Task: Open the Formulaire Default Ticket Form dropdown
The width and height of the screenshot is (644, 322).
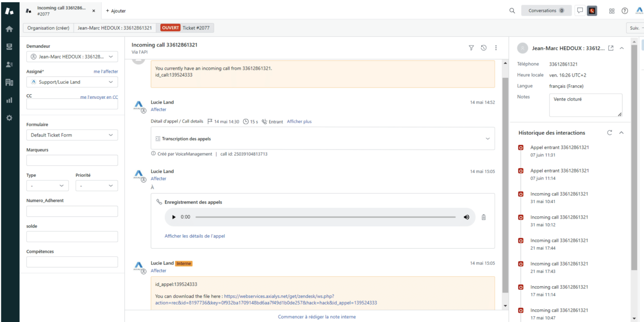Action: pos(72,135)
